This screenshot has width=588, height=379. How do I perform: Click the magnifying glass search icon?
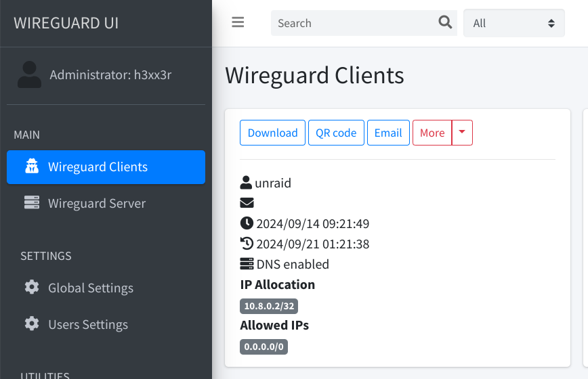tap(445, 22)
